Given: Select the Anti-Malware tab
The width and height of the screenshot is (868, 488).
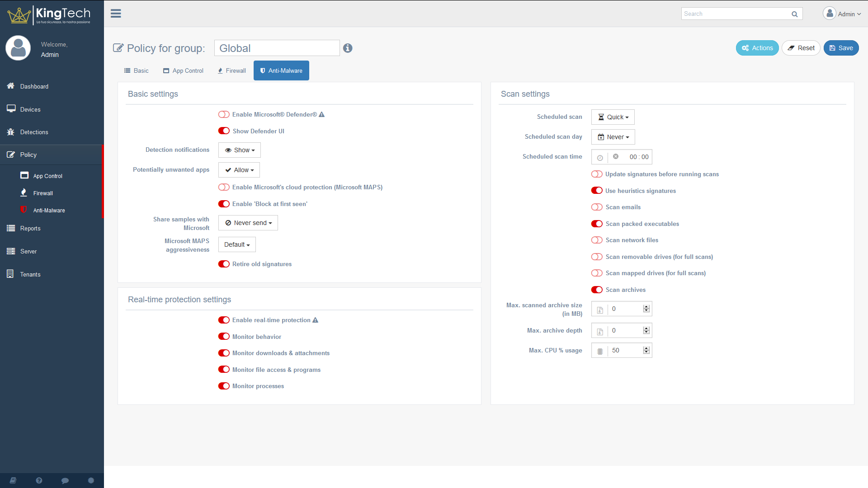Looking at the screenshot, I should point(281,70).
